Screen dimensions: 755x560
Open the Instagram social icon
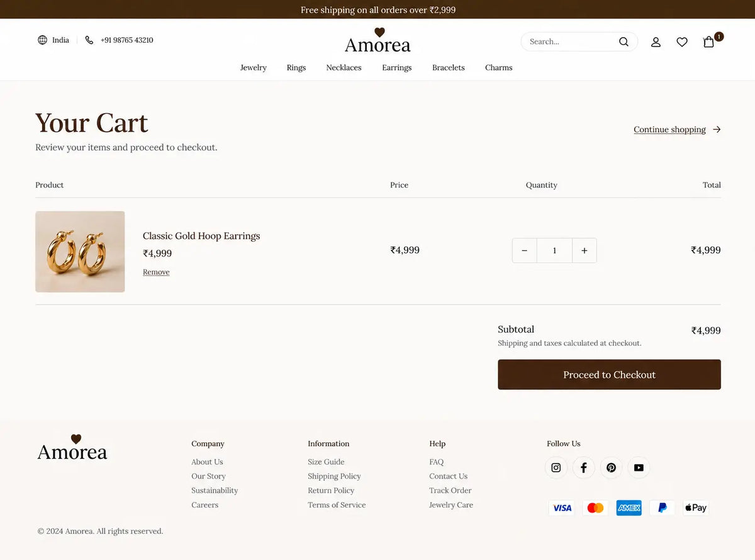point(556,468)
